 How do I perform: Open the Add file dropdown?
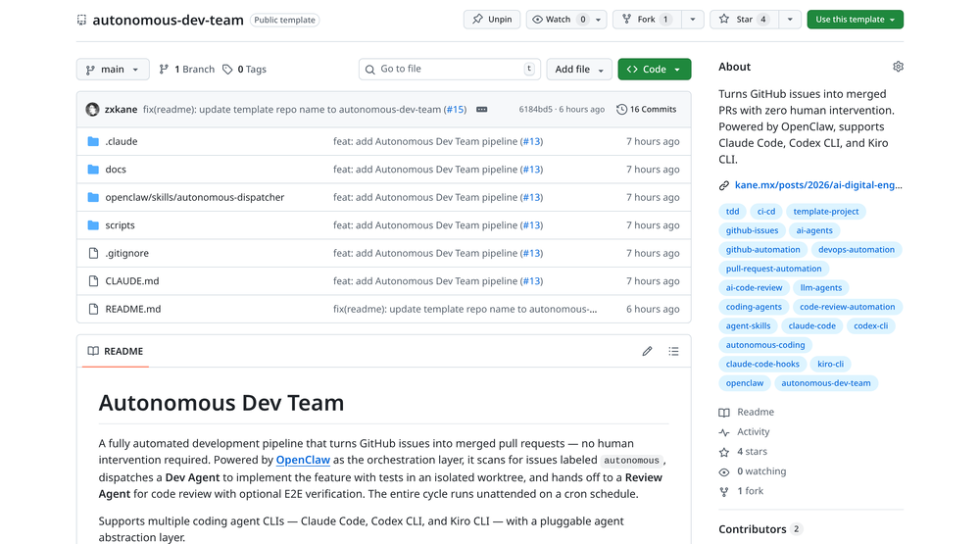coord(579,70)
